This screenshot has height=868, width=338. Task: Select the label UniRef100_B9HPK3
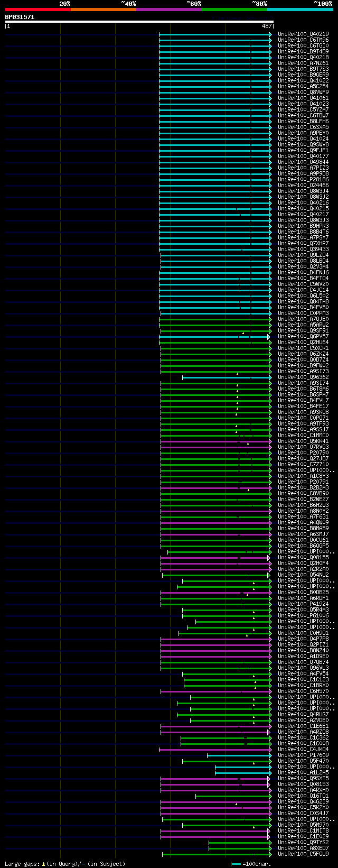click(x=303, y=226)
